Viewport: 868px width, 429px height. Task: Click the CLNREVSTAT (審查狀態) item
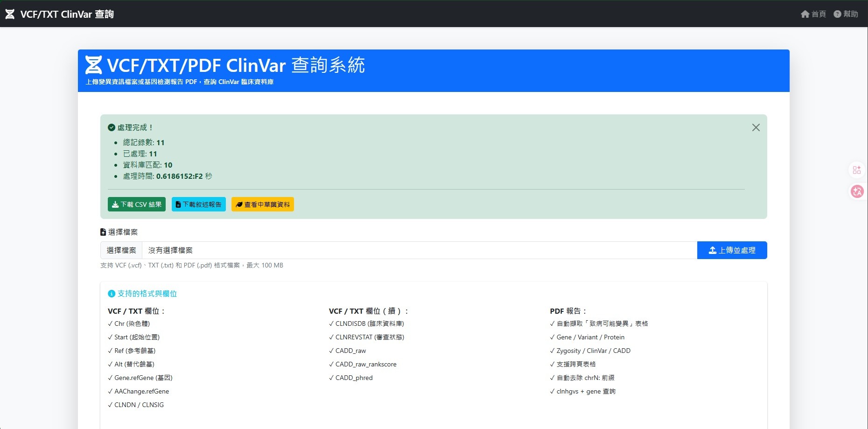point(366,337)
